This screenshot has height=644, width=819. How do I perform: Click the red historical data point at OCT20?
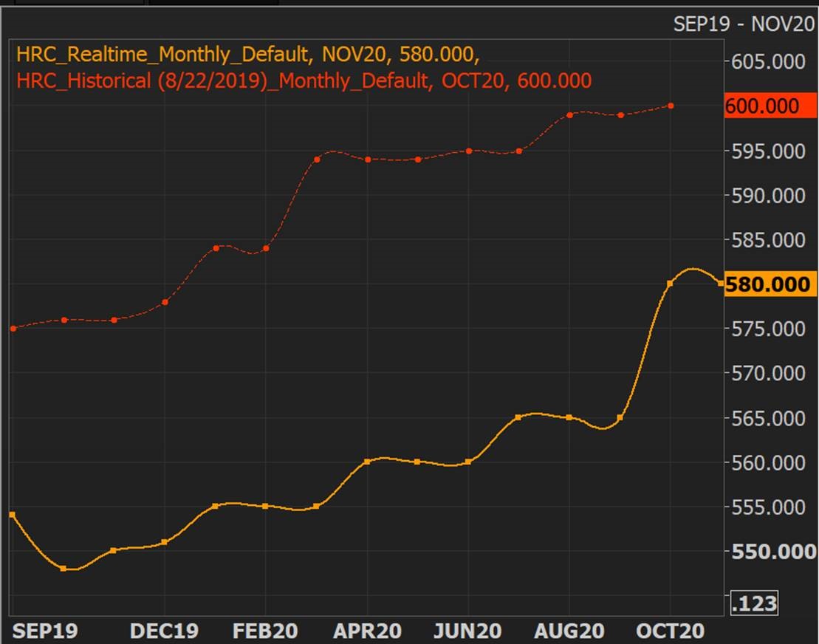[671, 106]
